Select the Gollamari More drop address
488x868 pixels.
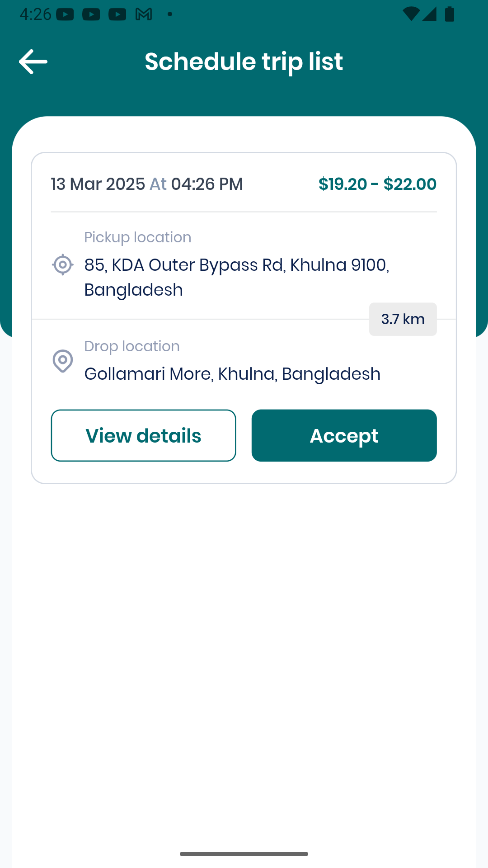tap(232, 374)
